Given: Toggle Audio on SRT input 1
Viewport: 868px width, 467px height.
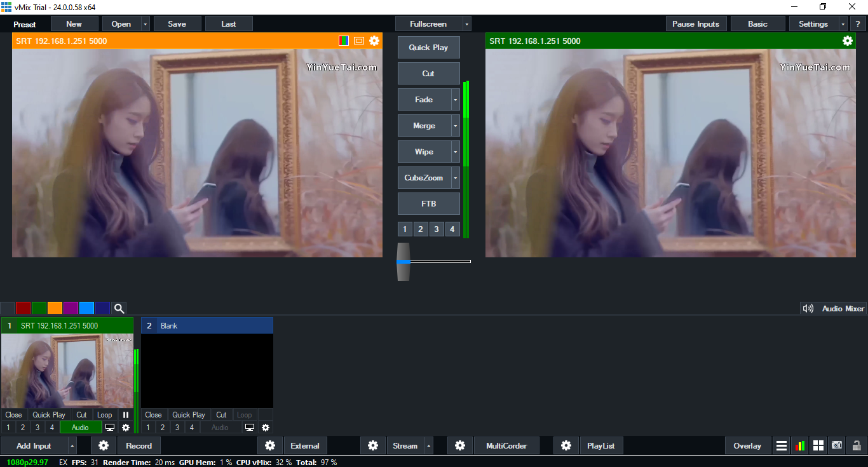Looking at the screenshot, I should click(81, 428).
